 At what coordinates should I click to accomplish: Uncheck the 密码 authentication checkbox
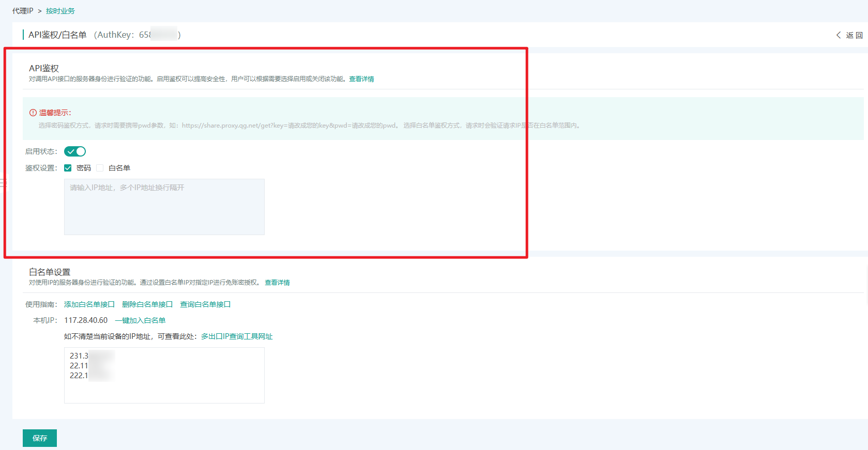[x=68, y=168]
